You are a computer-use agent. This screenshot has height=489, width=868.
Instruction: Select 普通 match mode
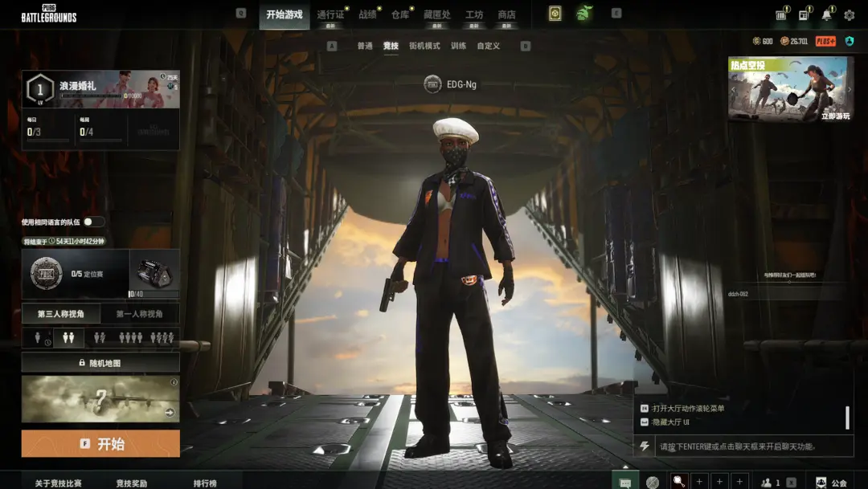coord(365,46)
